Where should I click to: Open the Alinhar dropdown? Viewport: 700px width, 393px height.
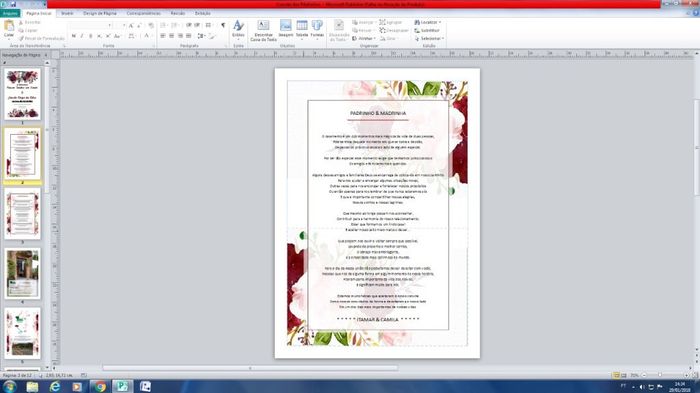364,38
